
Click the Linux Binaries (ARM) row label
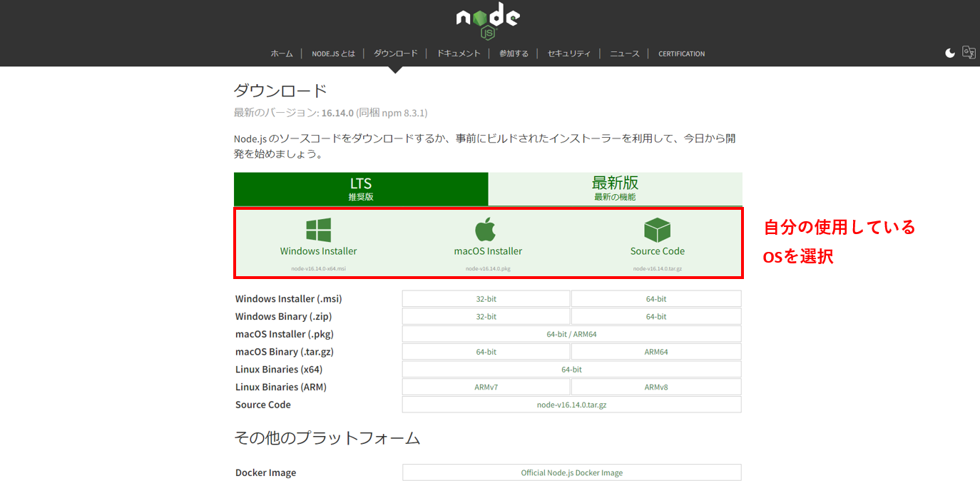pyautogui.click(x=281, y=387)
